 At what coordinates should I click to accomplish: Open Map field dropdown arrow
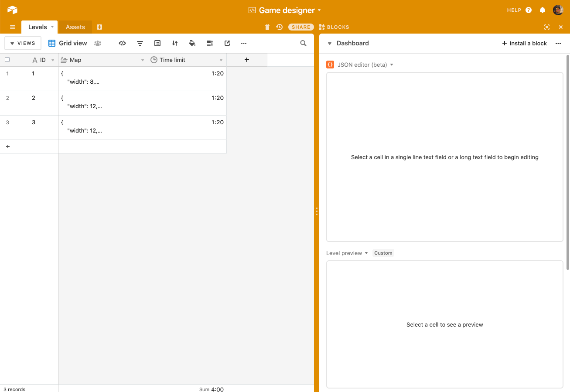[x=143, y=60]
